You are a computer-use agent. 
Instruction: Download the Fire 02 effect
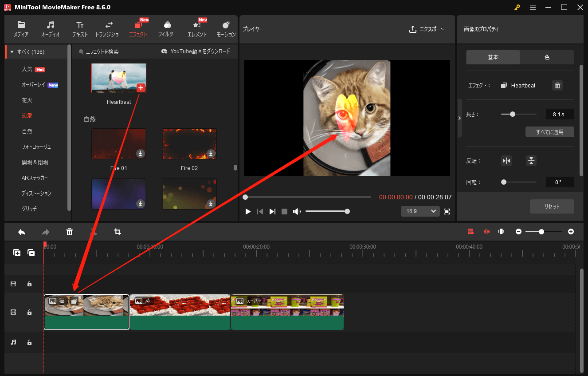[x=212, y=154]
